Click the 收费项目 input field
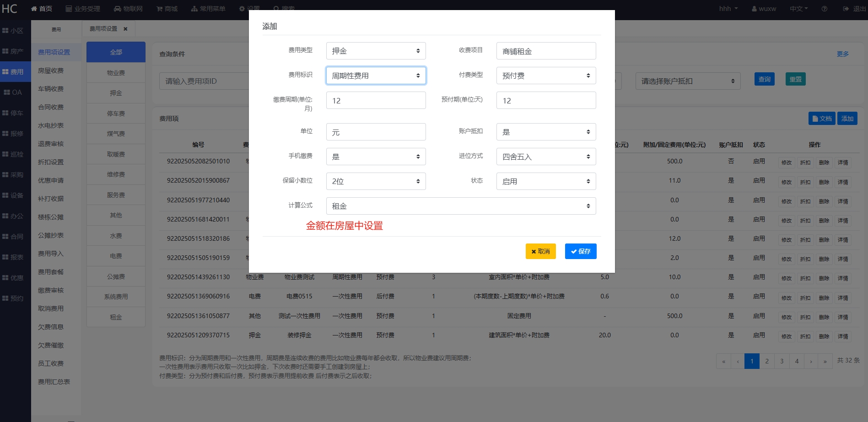Screen dimensions: 868x422 [x=546, y=51]
